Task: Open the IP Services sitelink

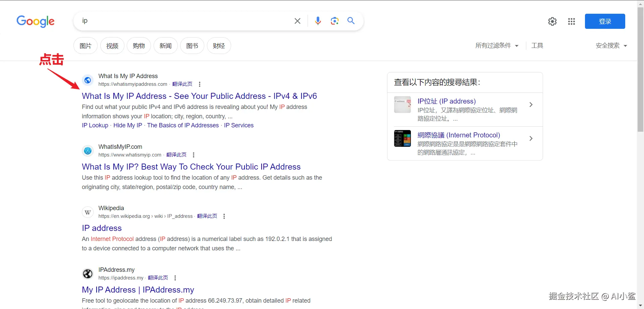Action: tap(239, 125)
